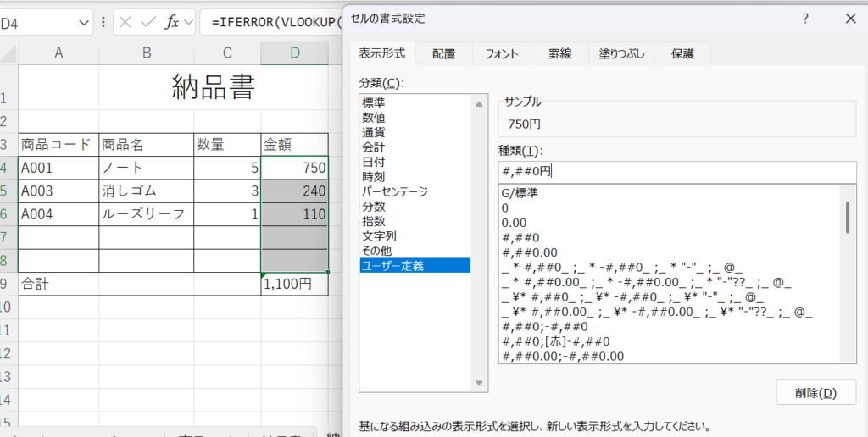The image size is (868, 437).
Task: Select 日付 in the category list
Action: (415, 162)
